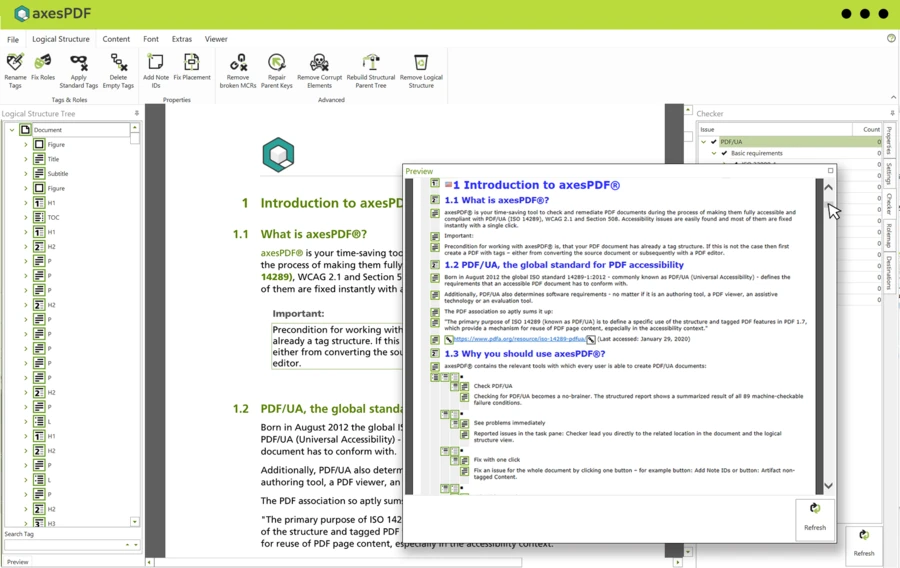Image resolution: width=900 pixels, height=568 pixels.
Task: Expand the Title tag node
Action: pyautogui.click(x=25, y=159)
